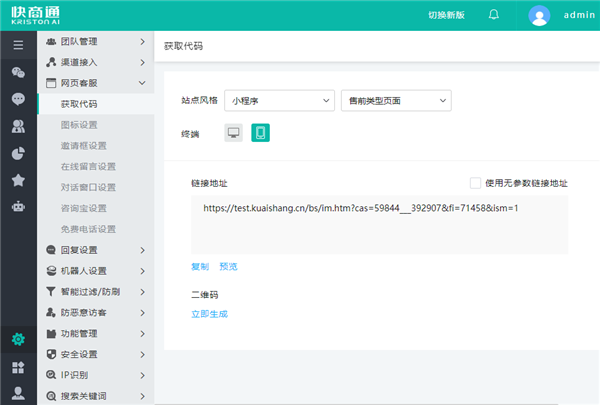Open the pie chart statistics icon
Viewport: 600px width, 405px height.
point(18,153)
